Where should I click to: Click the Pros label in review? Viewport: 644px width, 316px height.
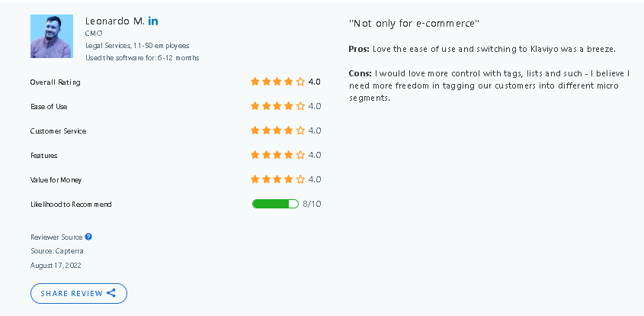point(360,49)
